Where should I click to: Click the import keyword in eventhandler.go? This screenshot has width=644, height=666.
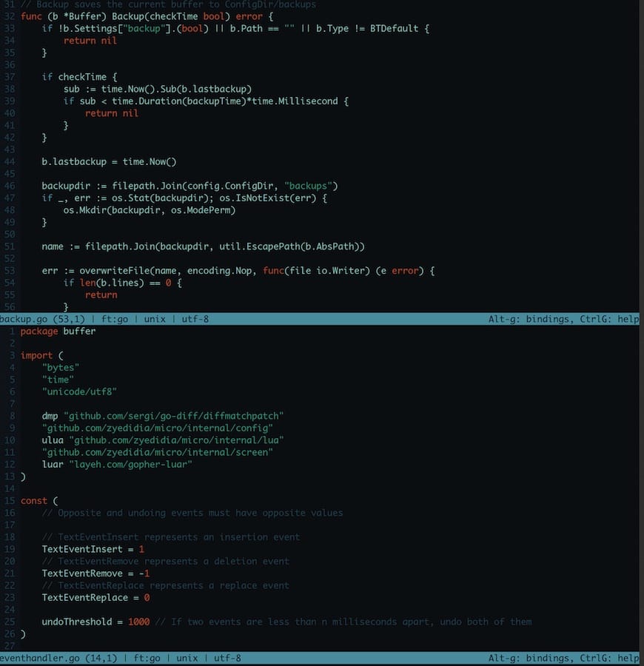[x=36, y=355]
